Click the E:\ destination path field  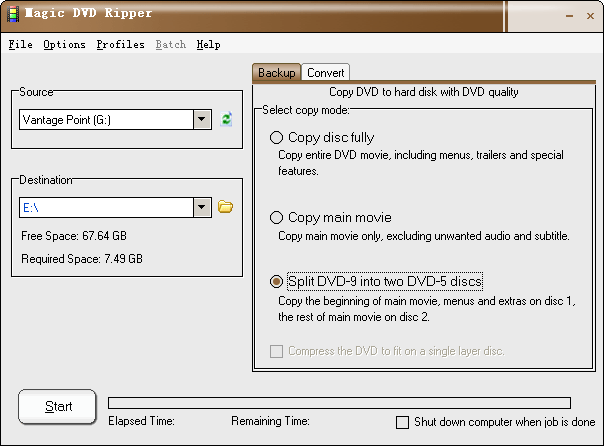point(105,207)
